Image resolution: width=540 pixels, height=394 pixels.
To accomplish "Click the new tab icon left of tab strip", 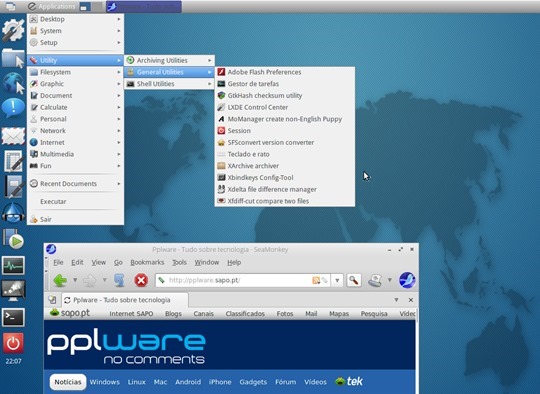I will [x=52, y=300].
